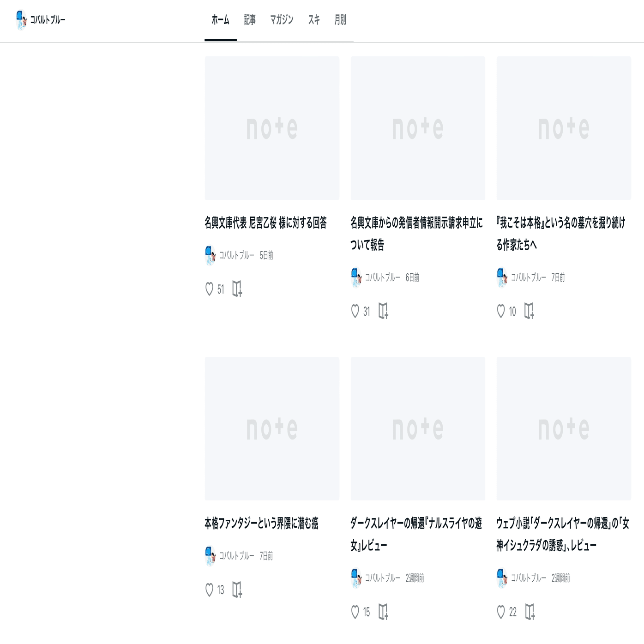
Task: Click author name under ナルスライヤの遊女 review
Action: click(x=382, y=578)
